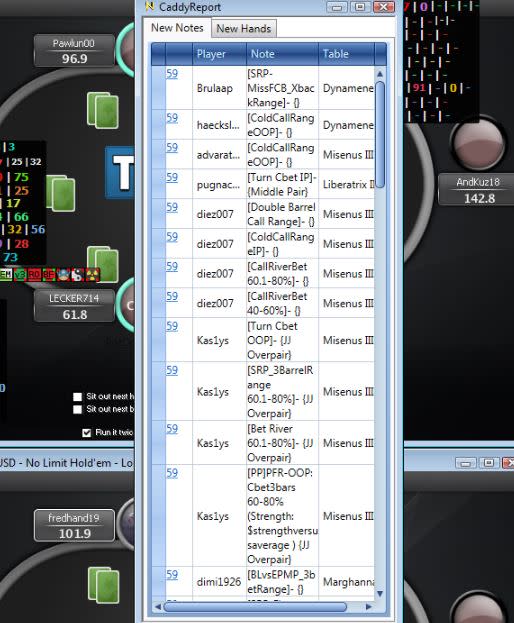Click LECKER714's face-down hole cards
Viewport: 514px width, 623px height.
click(x=103, y=264)
